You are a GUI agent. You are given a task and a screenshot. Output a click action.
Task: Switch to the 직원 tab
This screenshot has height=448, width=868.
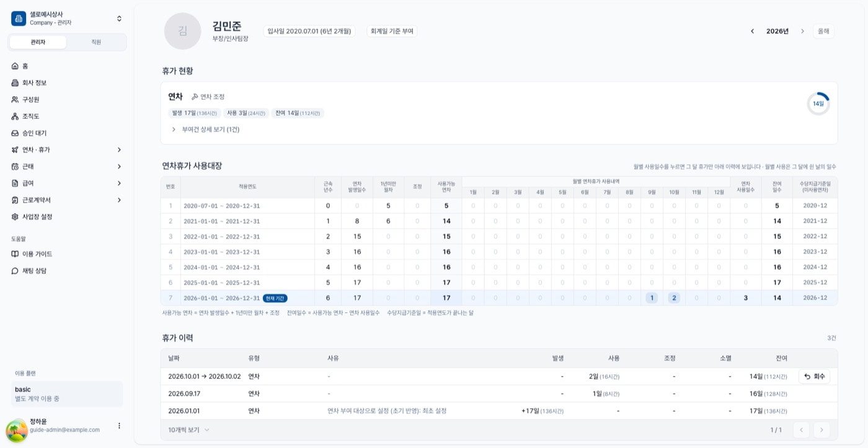pos(96,42)
